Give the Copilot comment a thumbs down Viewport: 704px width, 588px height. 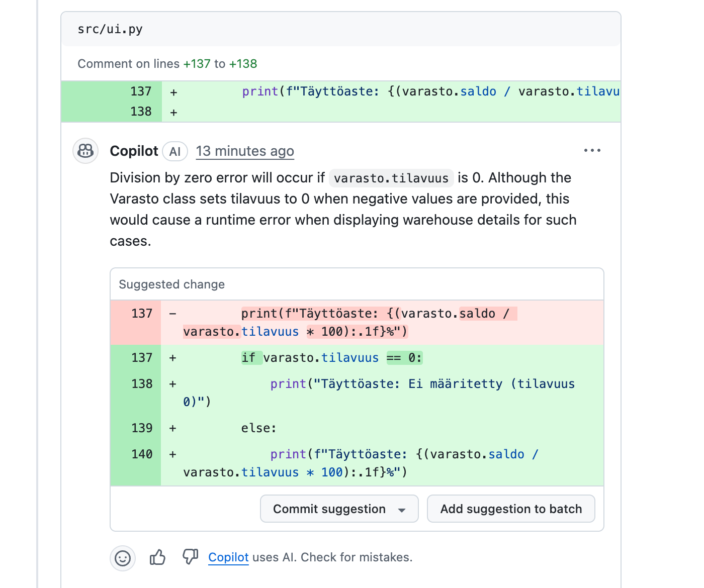click(190, 556)
